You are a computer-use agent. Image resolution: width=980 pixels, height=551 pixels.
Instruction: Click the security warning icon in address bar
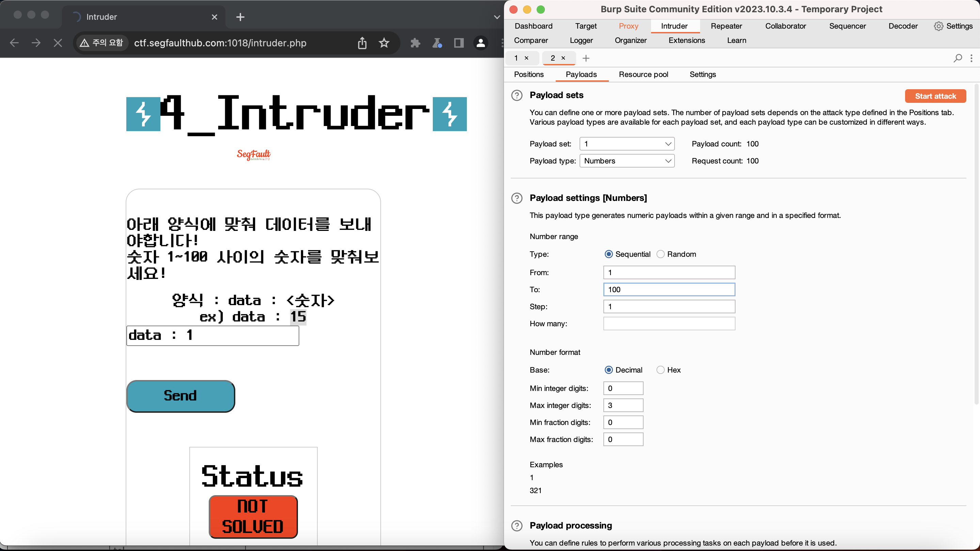tap(84, 43)
